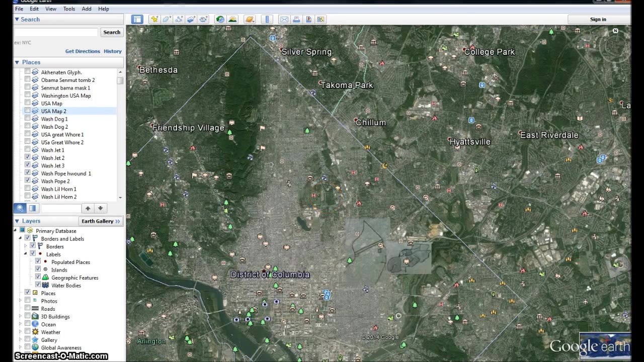The height and width of the screenshot is (362, 644).
Task: Click the 3D Buildings layer icon
Action: point(35,316)
